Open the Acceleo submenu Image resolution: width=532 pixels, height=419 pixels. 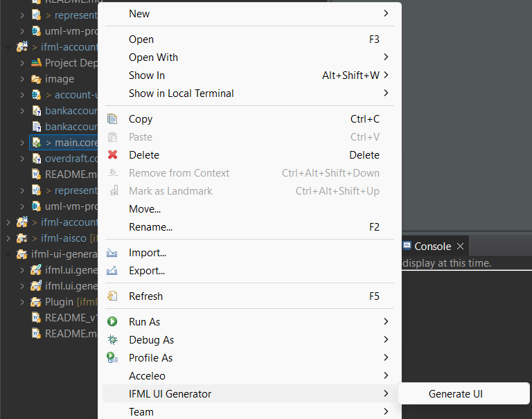point(249,375)
